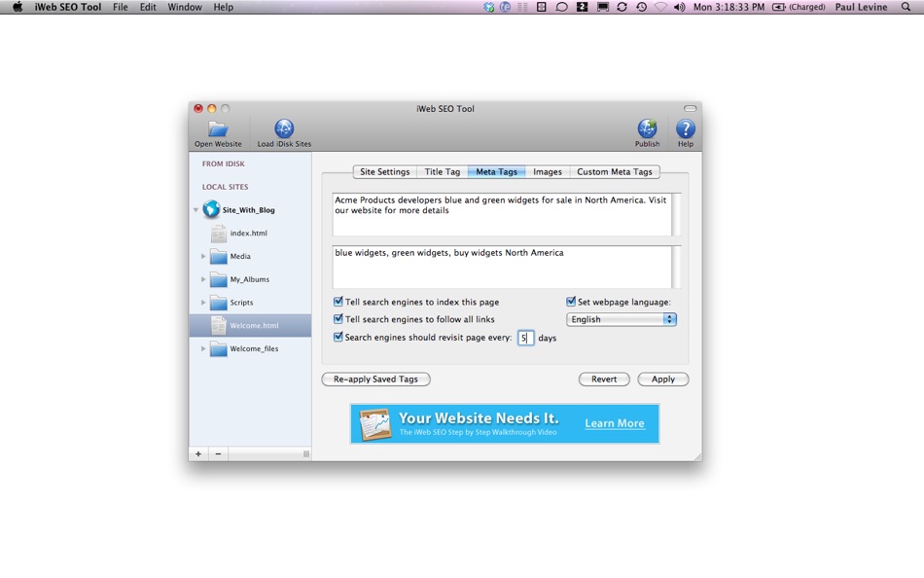Open the Help menu in the menu bar

point(224,7)
